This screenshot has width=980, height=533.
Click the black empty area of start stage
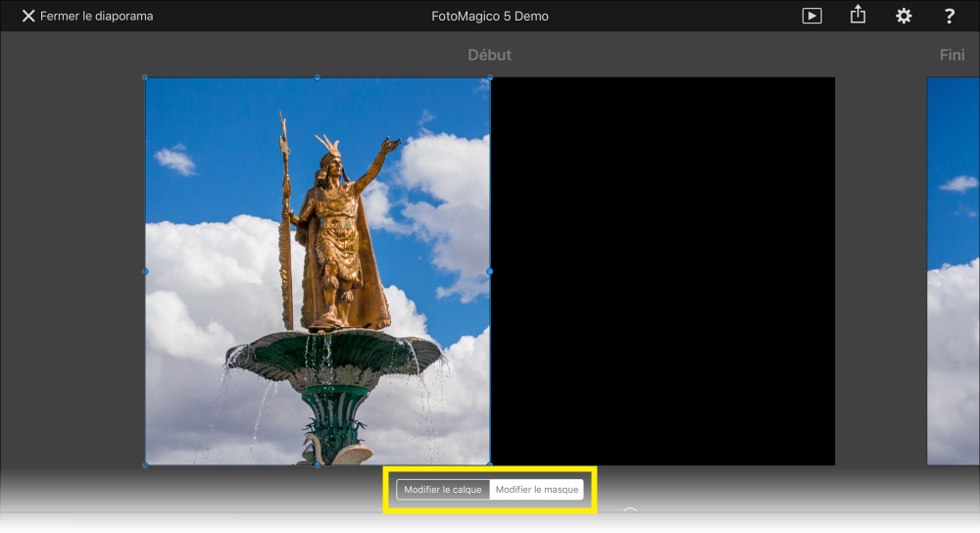[x=662, y=271]
